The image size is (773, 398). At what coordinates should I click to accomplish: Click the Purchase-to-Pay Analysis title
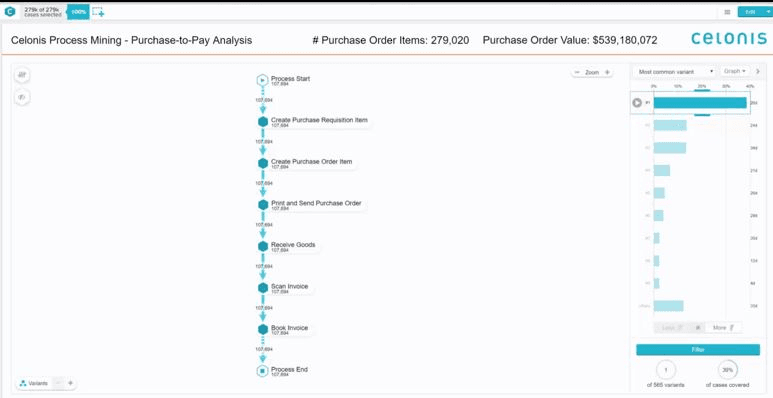131,40
